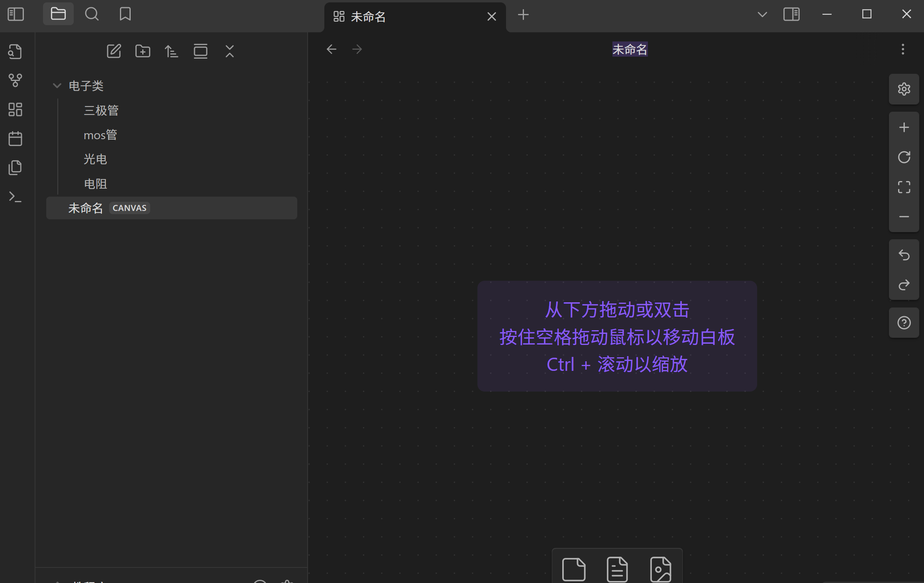Undo last canvas action
The width and height of the screenshot is (924, 583).
[x=904, y=255]
